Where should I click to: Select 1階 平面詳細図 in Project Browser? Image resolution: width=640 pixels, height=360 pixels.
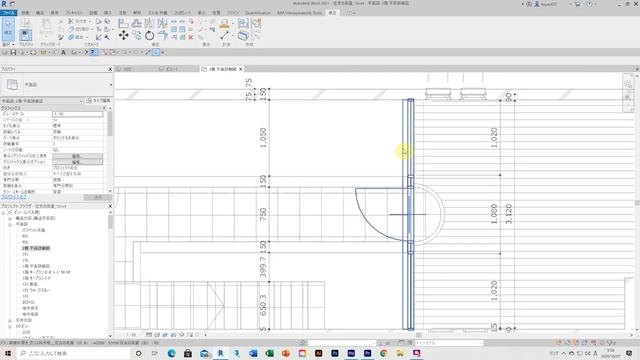[x=36, y=266]
